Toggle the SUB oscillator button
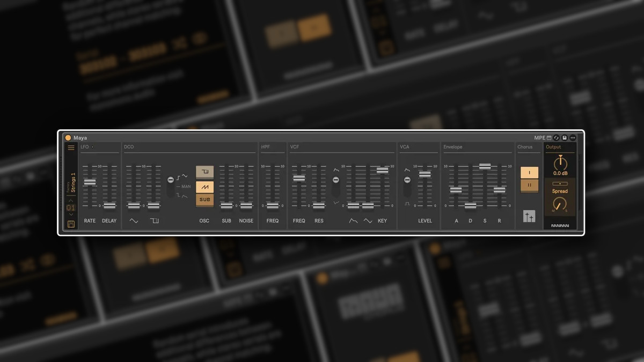 click(204, 200)
